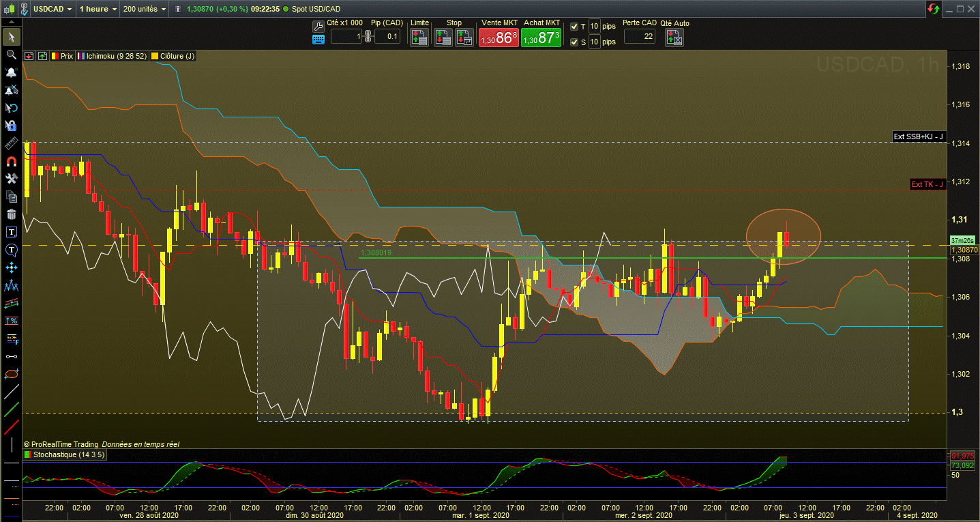The width and height of the screenshot is (980, 522).
Task: Toggle the S stop pips checkbox
Action: click(x=574, y=42)
